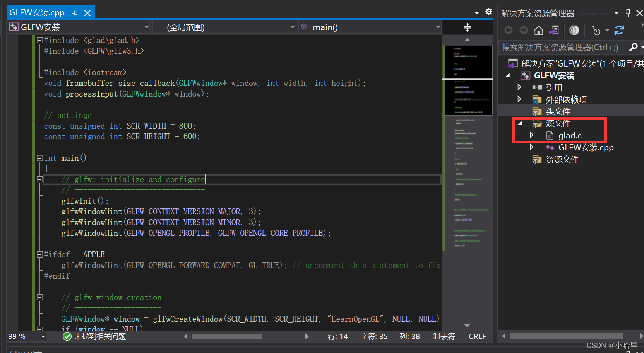Screen dimensions: 644x353
Task: Close the GLFW安装.cpp tab
Action: pos(87,13)
